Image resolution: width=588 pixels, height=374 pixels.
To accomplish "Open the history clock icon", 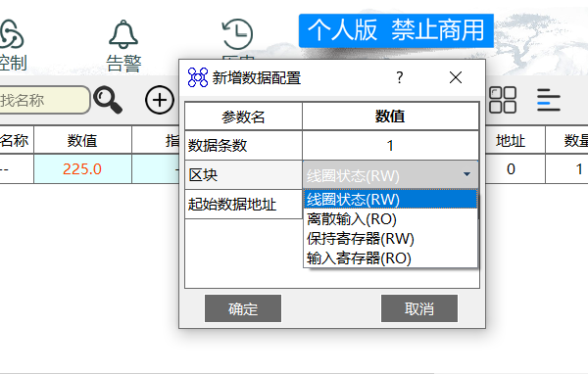I will tap(237, 34).
